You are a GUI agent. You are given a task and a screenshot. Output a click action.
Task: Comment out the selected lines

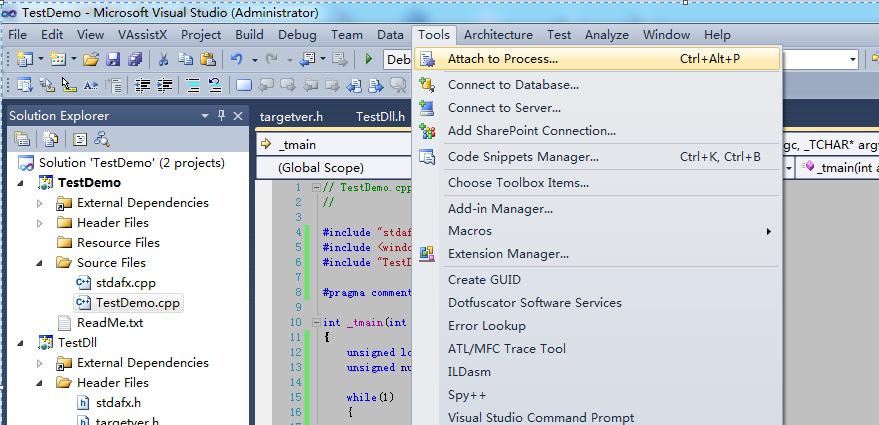pyautogui.click(x=193, y=85)
